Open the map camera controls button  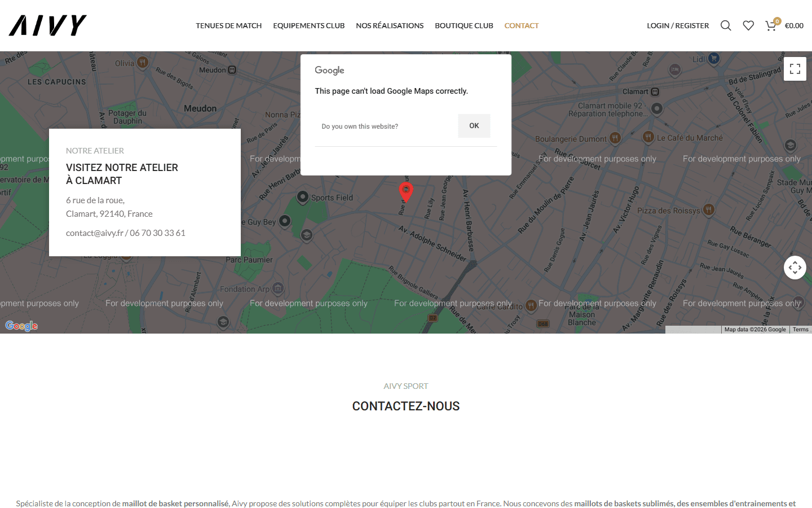point(795,268)
